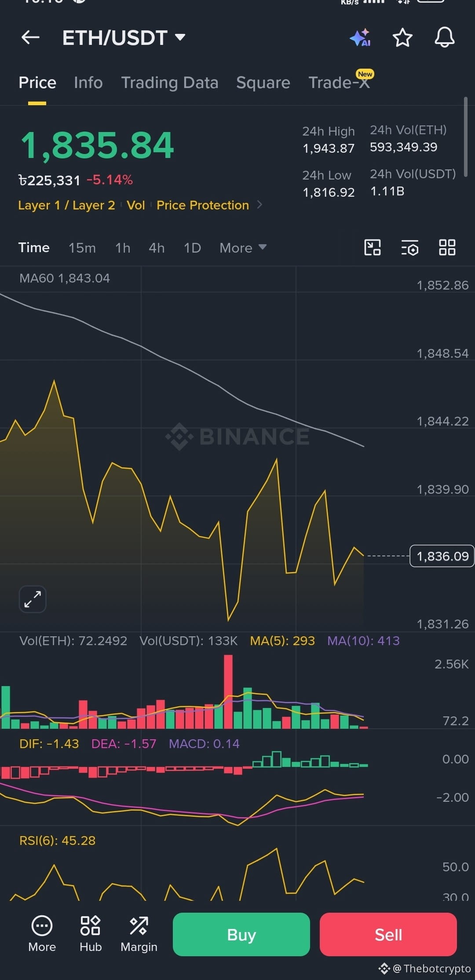Open the Vol tag link
The height and width of the screenshot is (980, 475).
click(x=136, y=205)
